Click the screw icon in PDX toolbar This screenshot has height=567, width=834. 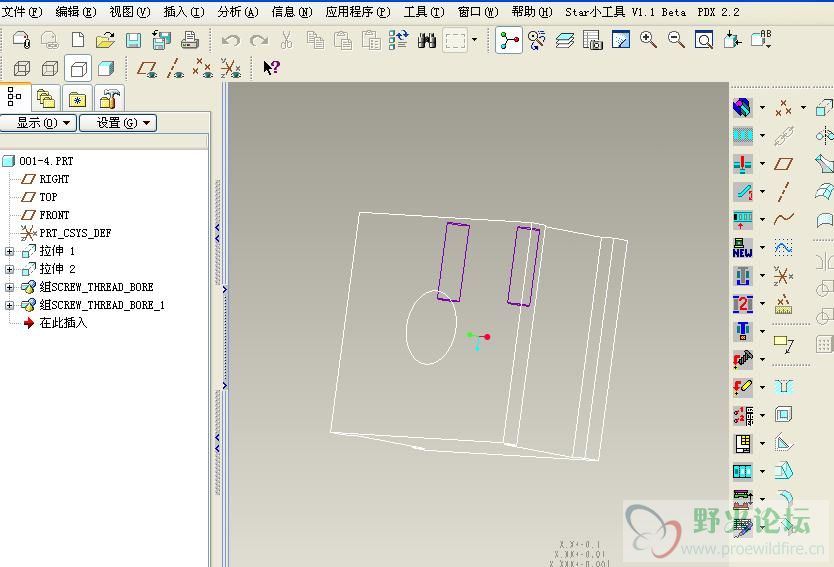pos(743,360)
